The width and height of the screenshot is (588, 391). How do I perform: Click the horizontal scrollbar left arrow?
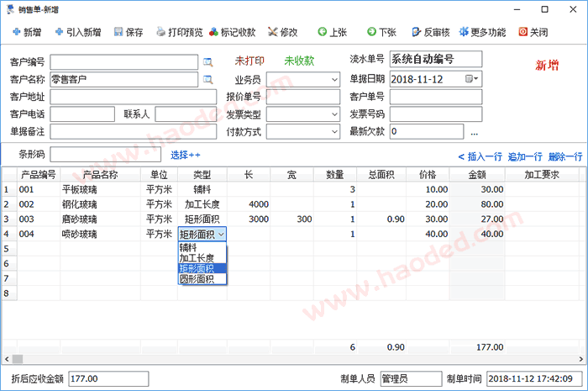click(7, 359)
